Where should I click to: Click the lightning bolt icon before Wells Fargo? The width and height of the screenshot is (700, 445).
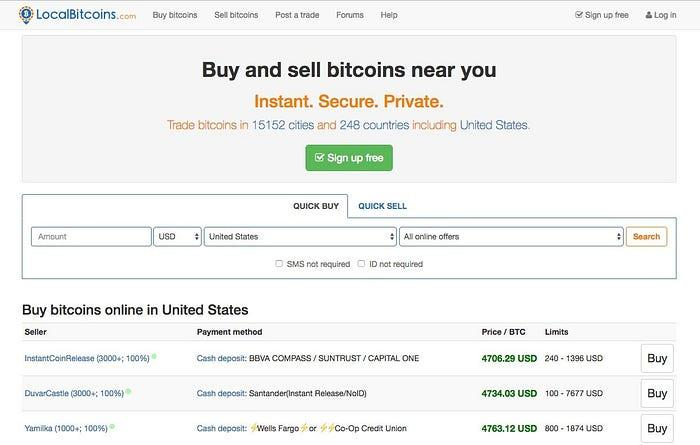point(253,428)
